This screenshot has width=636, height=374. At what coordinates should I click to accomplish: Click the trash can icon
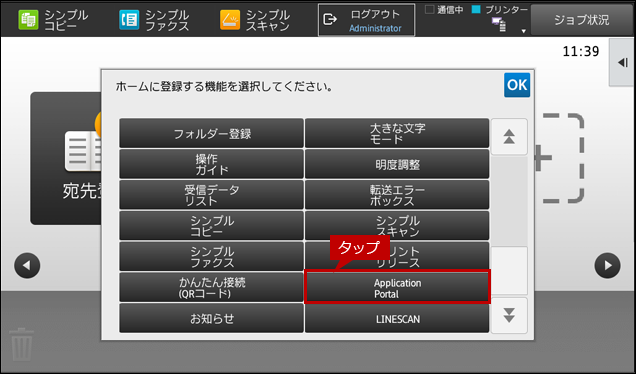coord(21,344)
